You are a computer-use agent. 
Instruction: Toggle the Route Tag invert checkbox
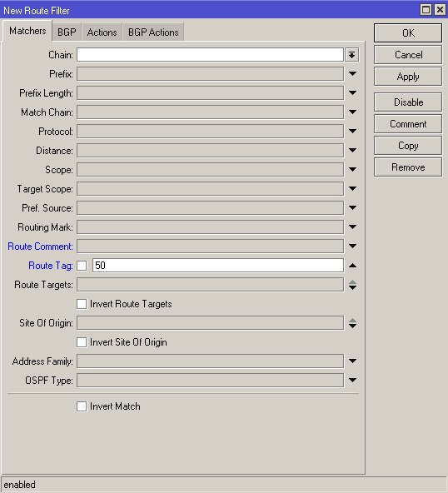[82, 266]
